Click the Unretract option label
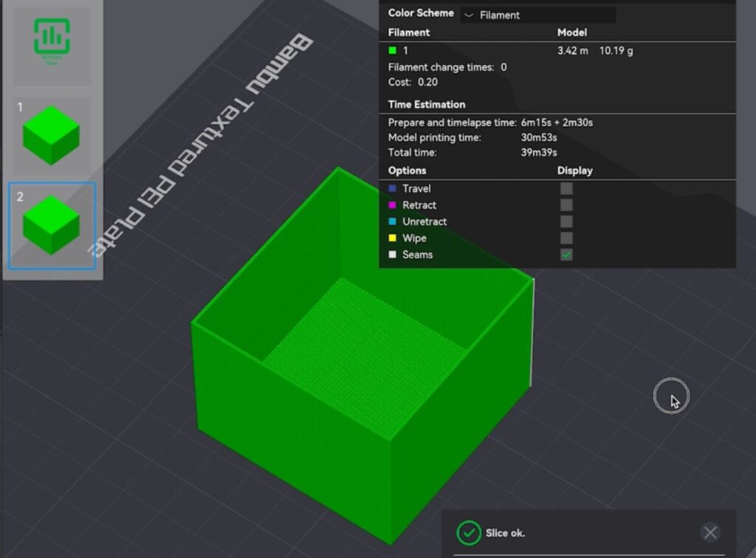The width and height of the screenshot is (756, 558). tap(425, 221)
